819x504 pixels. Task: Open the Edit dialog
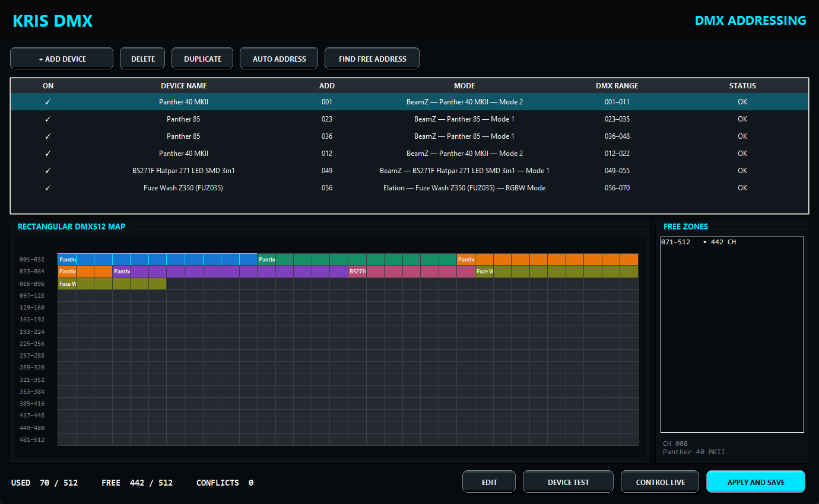tap(489, 482)
